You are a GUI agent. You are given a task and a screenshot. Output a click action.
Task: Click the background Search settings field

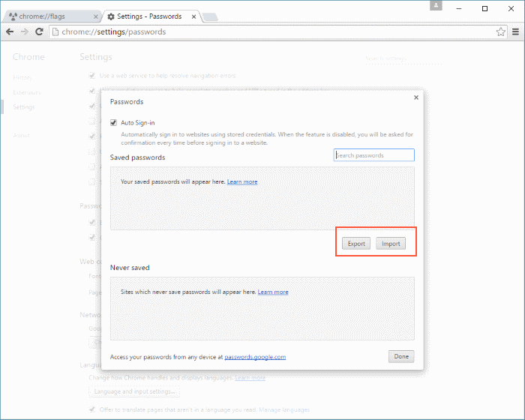tap(403, 58)
